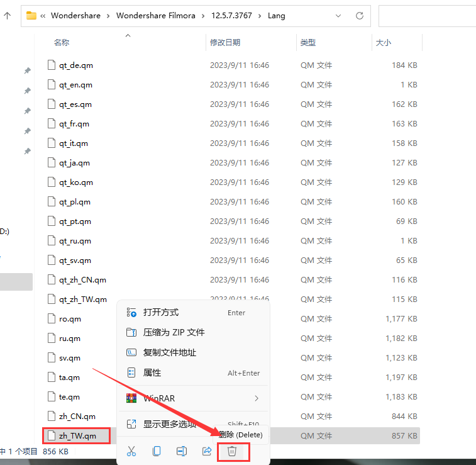Screen dimensions: 476x465
Task: Select 复制文件地址 in context menu
Action: [194, 352]
